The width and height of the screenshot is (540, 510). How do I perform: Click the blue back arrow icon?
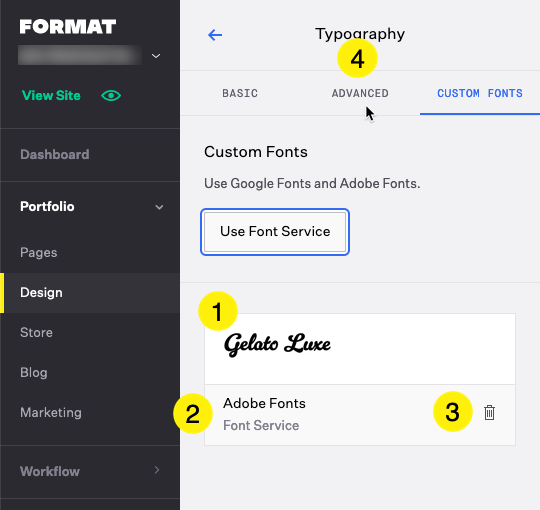pos(215,35)
